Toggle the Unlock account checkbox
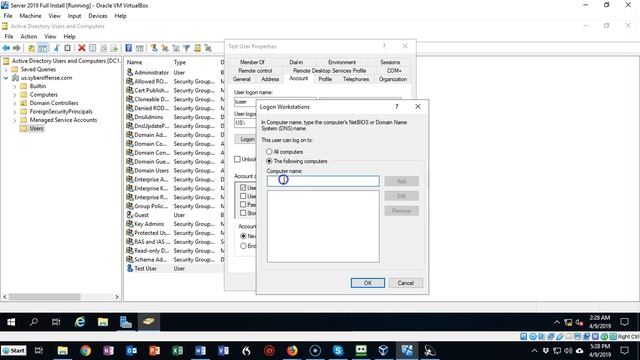Screen dimensions: 640x360 [x=237, y=159]
